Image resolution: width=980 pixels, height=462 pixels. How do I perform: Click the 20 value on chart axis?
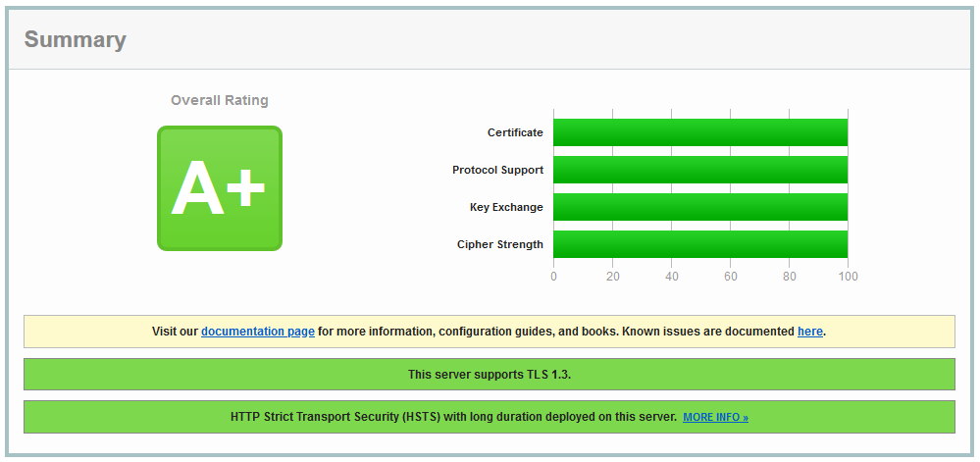[612, 277]
